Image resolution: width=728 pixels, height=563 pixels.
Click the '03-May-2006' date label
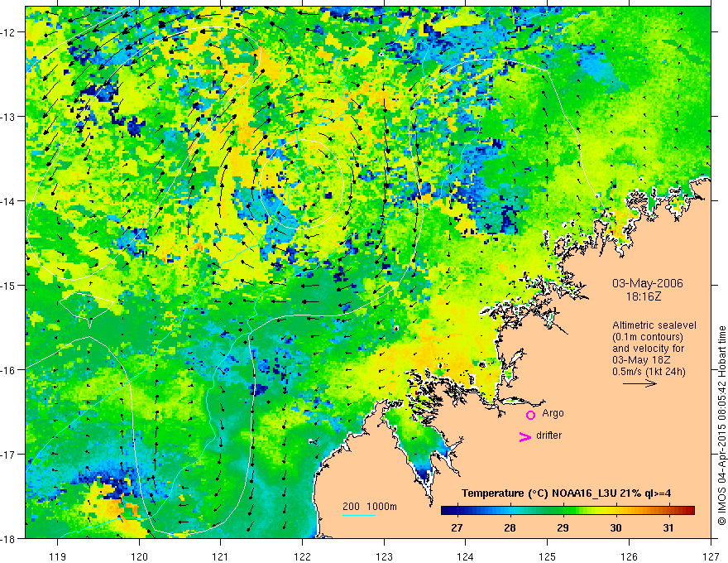(x=647, y=284)
